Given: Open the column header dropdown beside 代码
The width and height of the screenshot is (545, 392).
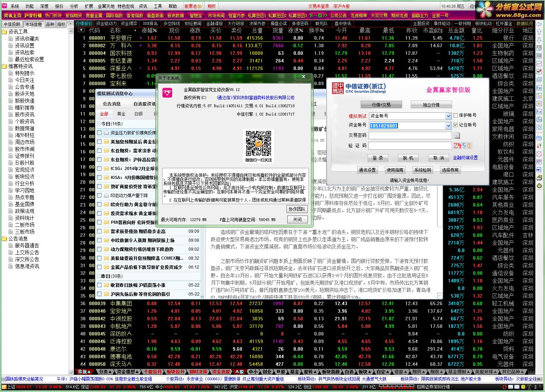Looking at the screenshot, I should tap(81, 30).
